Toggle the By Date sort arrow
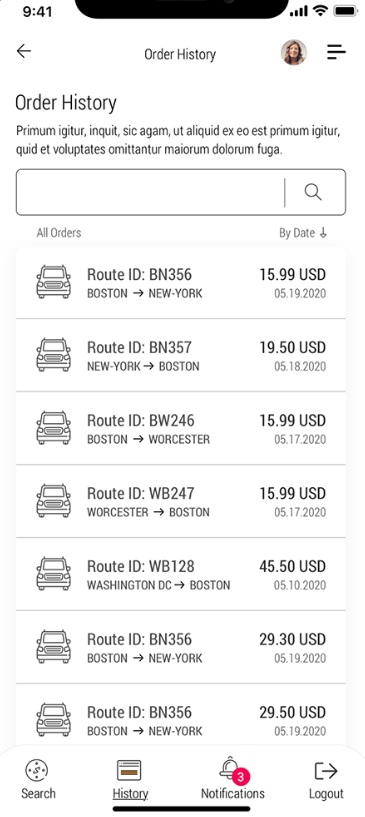Image resolution: width=365 pixels, height=817 pixels. [323, 233]
